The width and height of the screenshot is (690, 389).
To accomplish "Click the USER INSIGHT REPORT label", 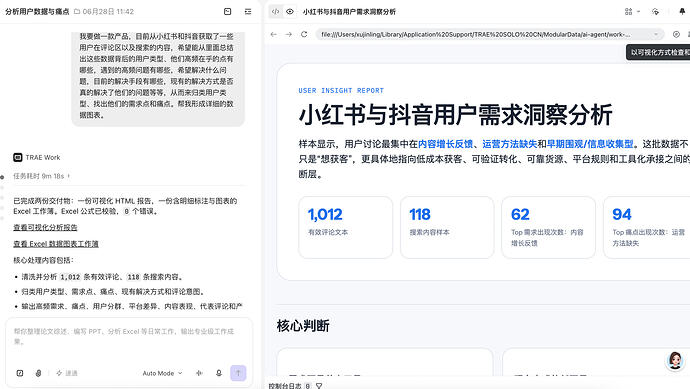I will [x=341, y=91].
